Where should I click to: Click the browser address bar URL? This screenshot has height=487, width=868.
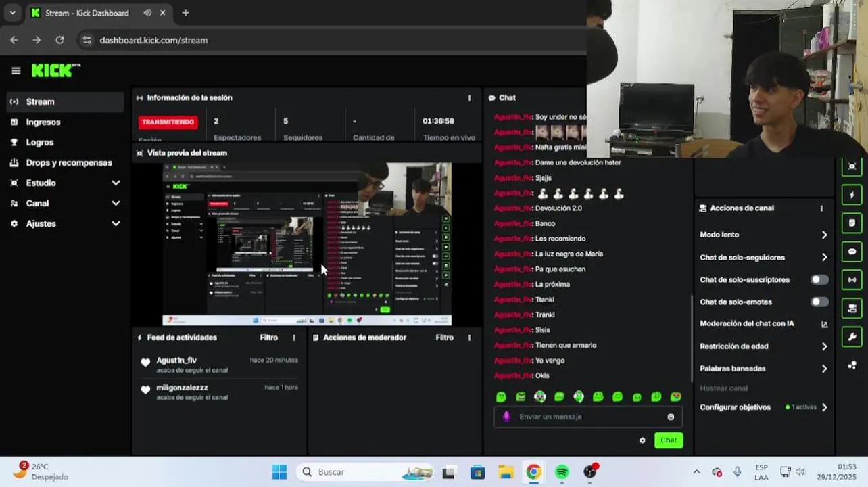pos(153,40)
